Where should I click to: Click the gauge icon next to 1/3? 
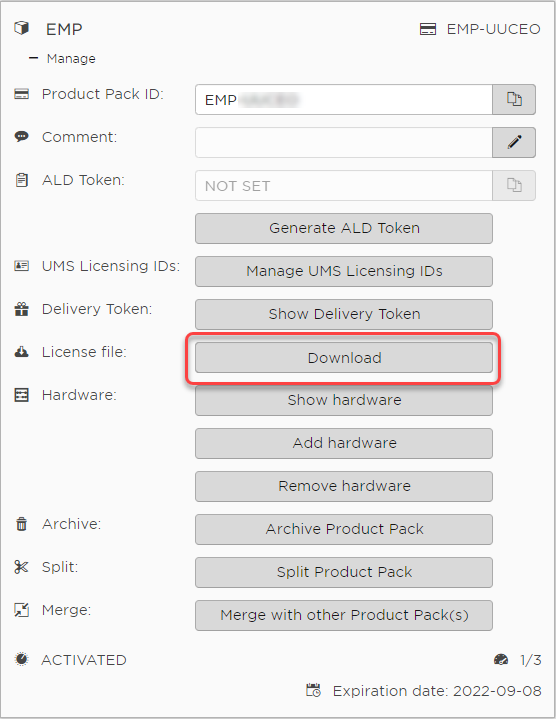click(501, 660)
